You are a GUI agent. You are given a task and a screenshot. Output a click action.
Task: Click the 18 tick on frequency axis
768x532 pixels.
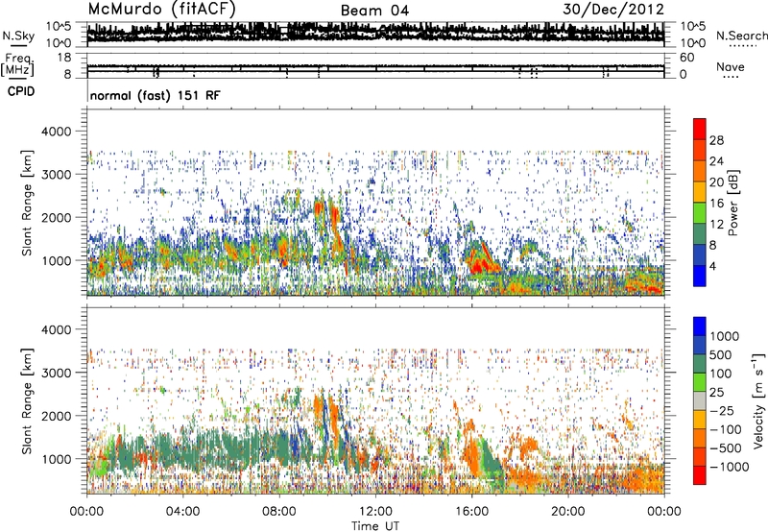coord(64,57)
